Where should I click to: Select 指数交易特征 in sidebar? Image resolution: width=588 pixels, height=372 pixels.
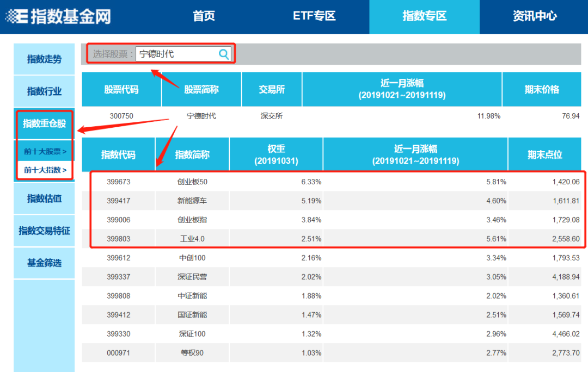pos(44,231)
